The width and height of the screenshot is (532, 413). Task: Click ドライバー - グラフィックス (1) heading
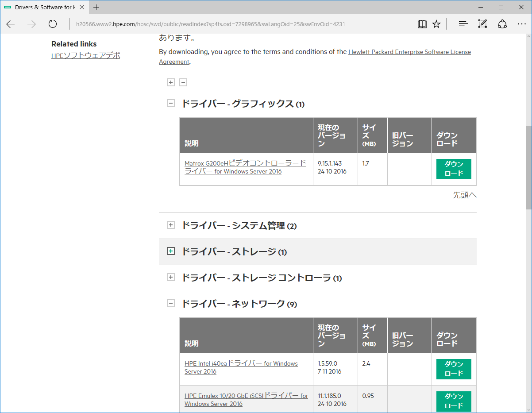243,104
